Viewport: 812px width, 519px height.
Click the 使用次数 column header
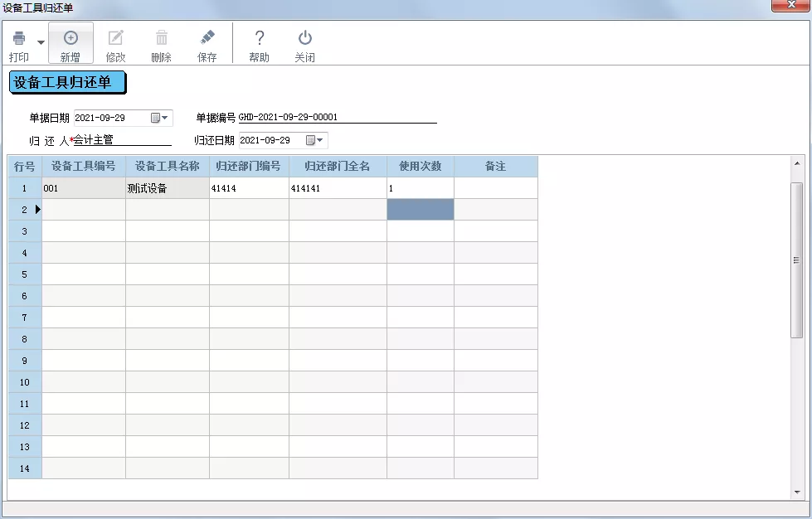(x=421, y=166)
